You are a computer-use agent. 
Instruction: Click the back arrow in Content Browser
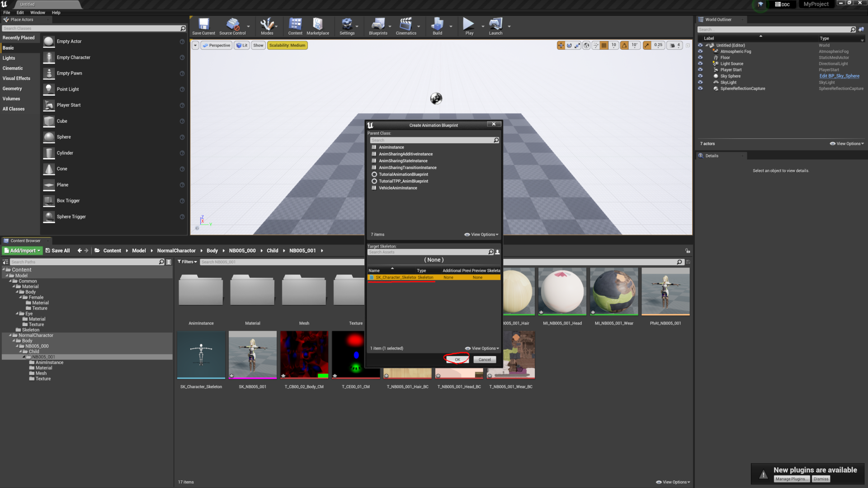(x=80, y=250)
